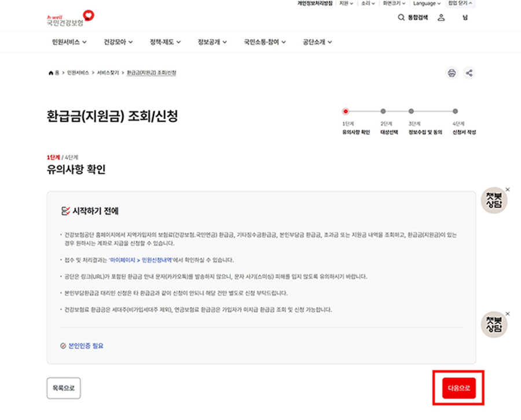This screenshot has height=420, width=521.
Task: Expand the 정보공개 menu
Action: pyautogui.click(x=212, y=42)
